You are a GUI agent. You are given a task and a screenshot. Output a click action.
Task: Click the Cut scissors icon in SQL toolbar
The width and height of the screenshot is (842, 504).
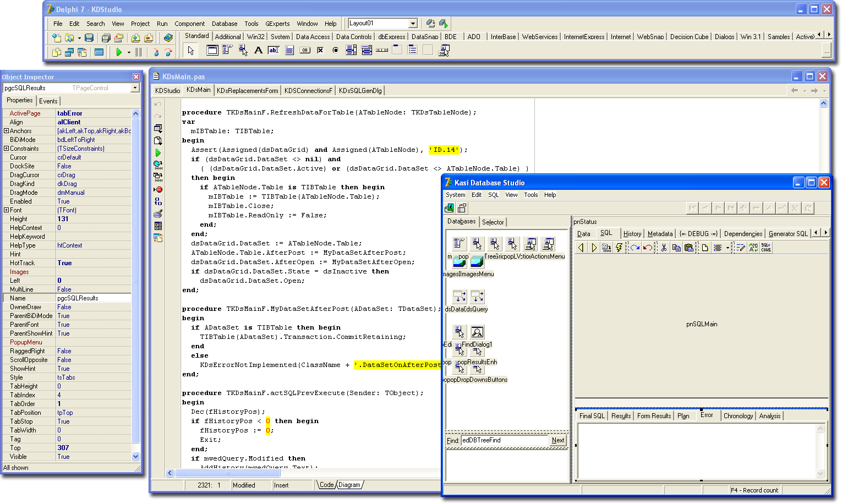click(664, 248)
